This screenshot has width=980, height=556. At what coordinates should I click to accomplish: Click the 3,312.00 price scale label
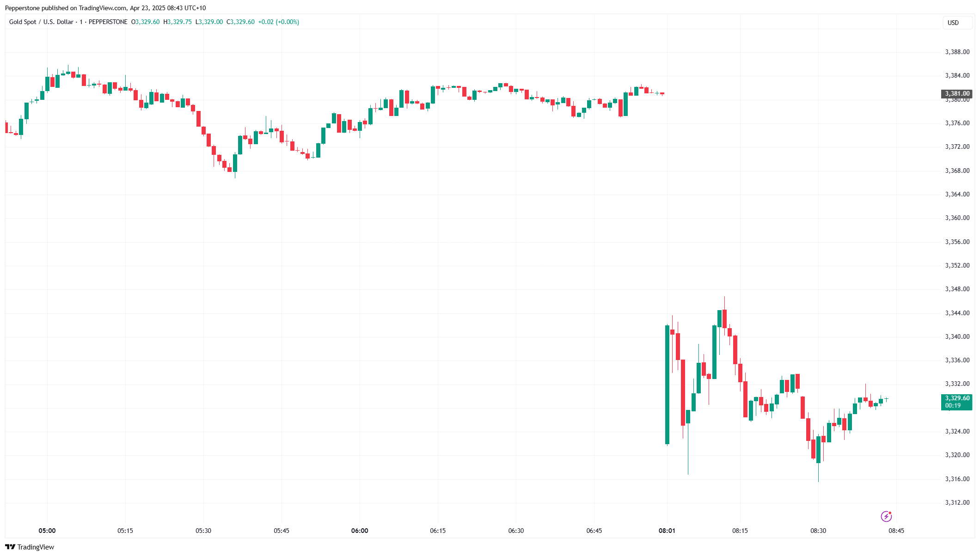point(957,502)
